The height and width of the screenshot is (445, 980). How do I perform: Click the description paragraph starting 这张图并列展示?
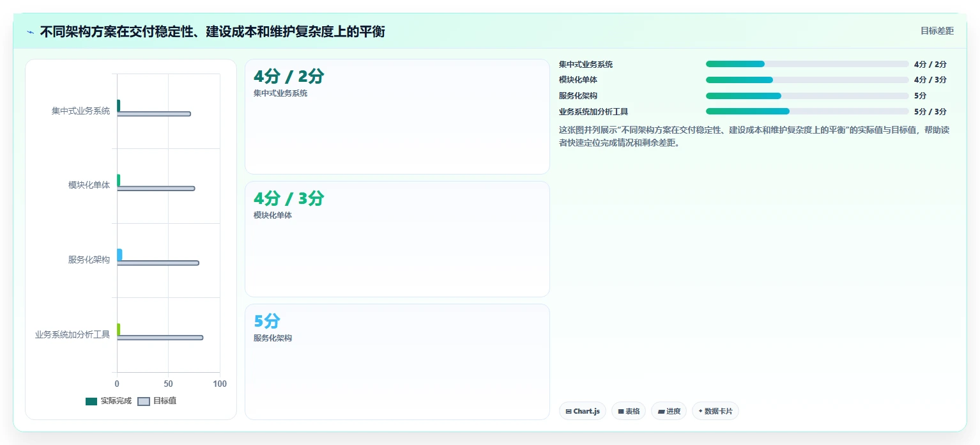pyautogui.click(x=754, y=136)
